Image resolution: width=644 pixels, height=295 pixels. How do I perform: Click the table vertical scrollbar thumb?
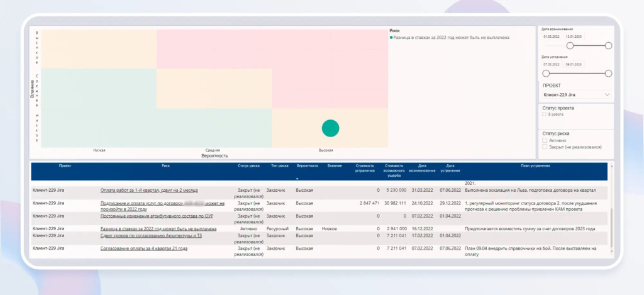coord(612,227)
